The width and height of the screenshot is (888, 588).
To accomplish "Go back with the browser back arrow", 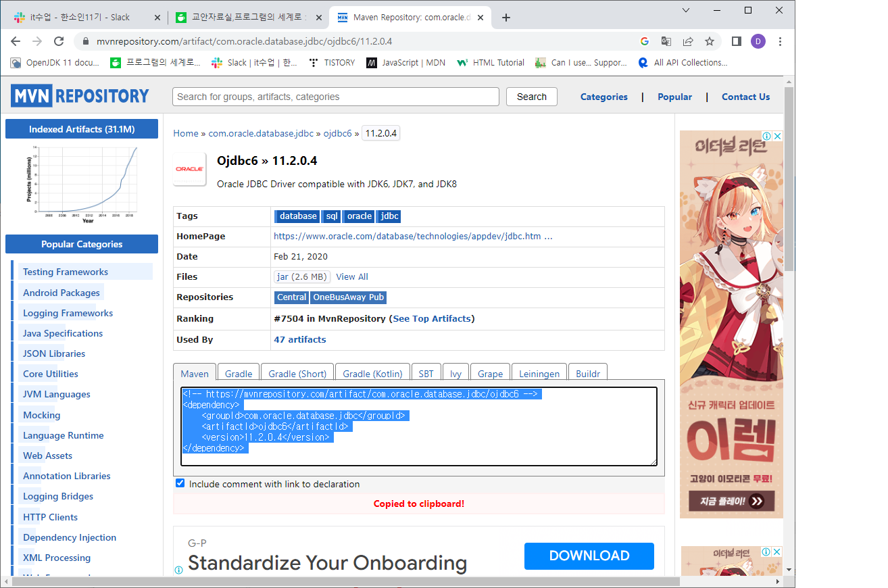I will [16, 41].
